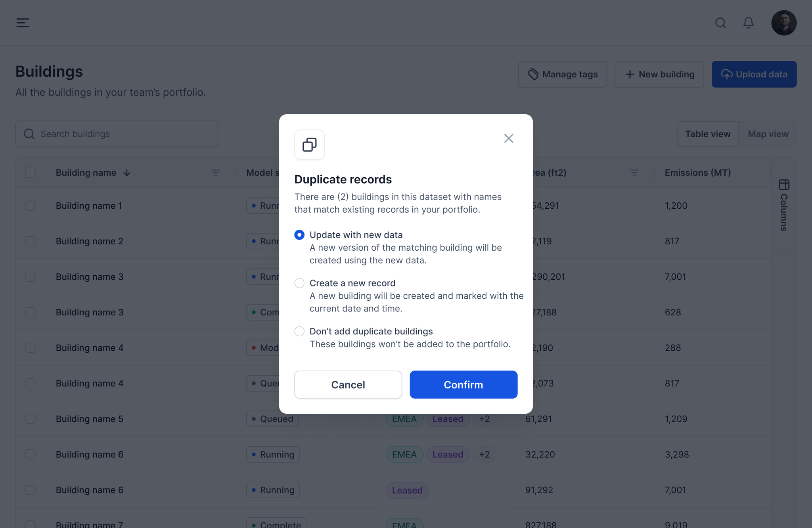Close the Duplicate records dialog
This screenshot has width=812, height=528.
click(x=508, y=138)
